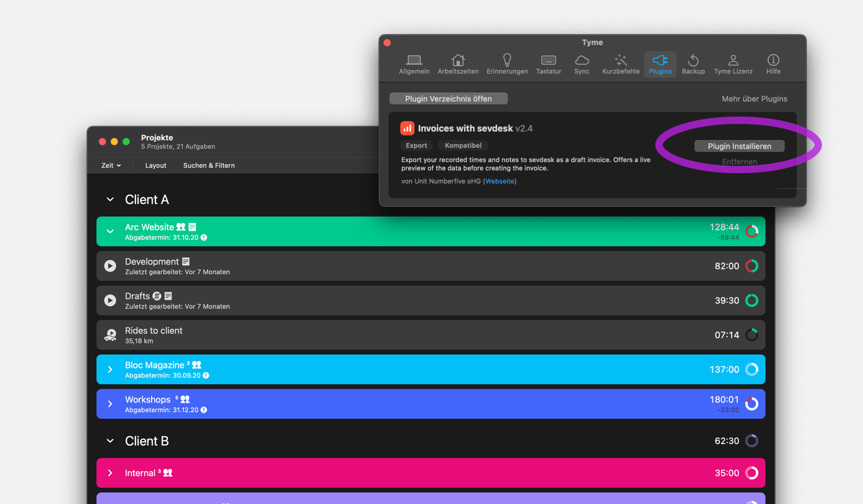The height and width of the screenshot is (504, 863).
Task: Click Plugin Verzeichnis öffen button
Action: 448,99
